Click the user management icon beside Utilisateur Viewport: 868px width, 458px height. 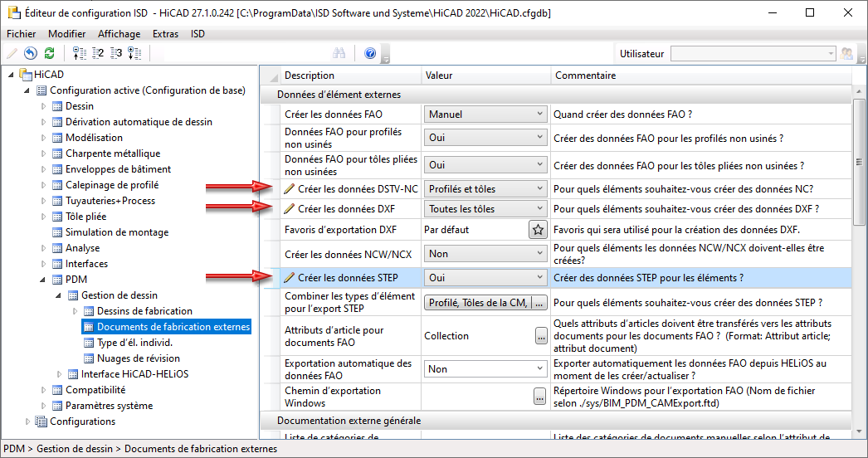point(846,54)
